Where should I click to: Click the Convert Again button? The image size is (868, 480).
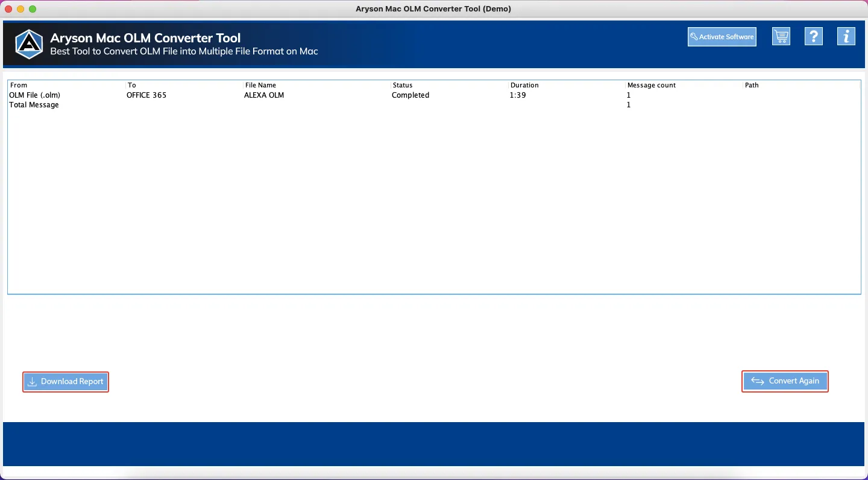pyautogui.click(x=785, y=381)
